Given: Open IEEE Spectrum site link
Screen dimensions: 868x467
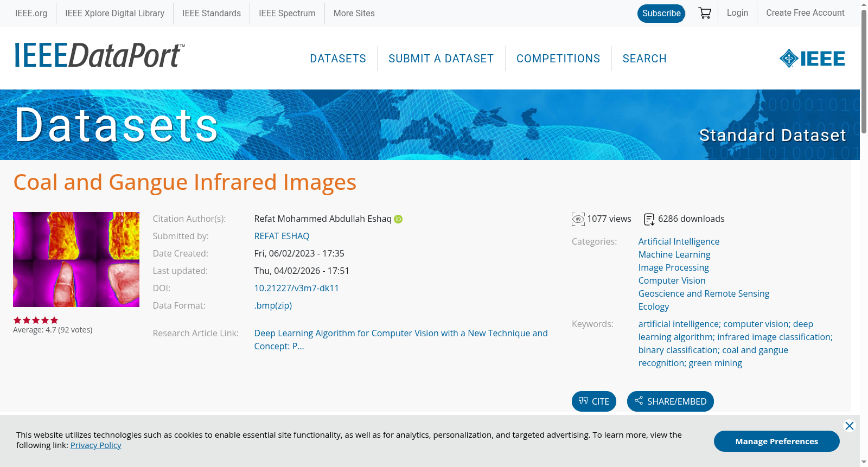Looking at the screenshot, I should coord(287,13).
